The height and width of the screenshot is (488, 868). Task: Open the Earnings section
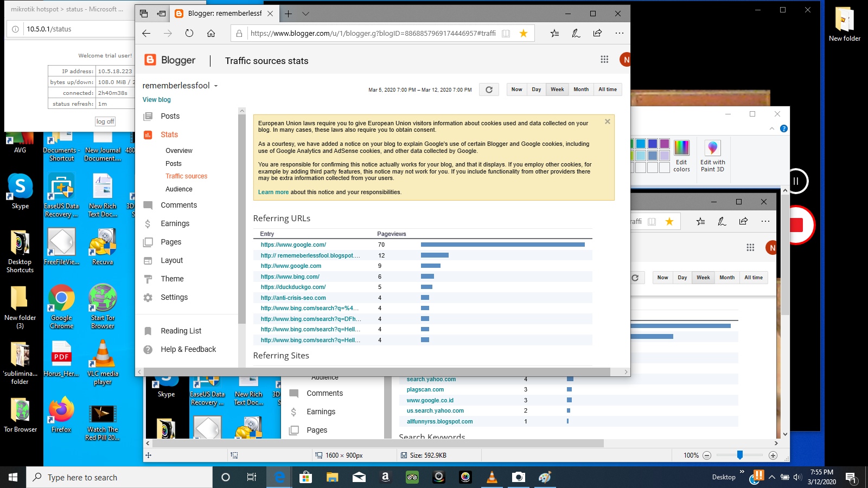point(175,223)
